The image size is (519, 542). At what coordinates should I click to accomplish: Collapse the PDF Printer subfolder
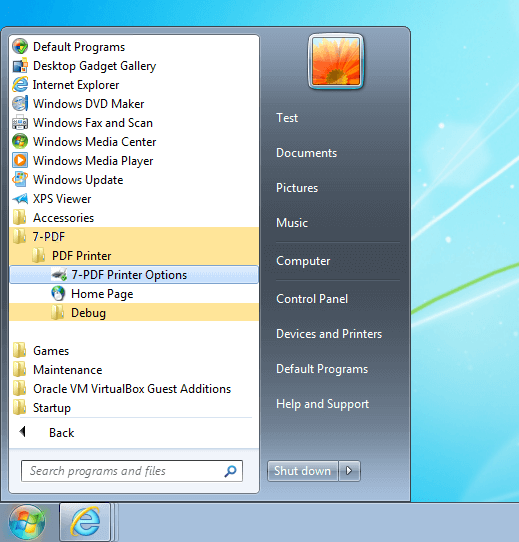tap(134, 256)
